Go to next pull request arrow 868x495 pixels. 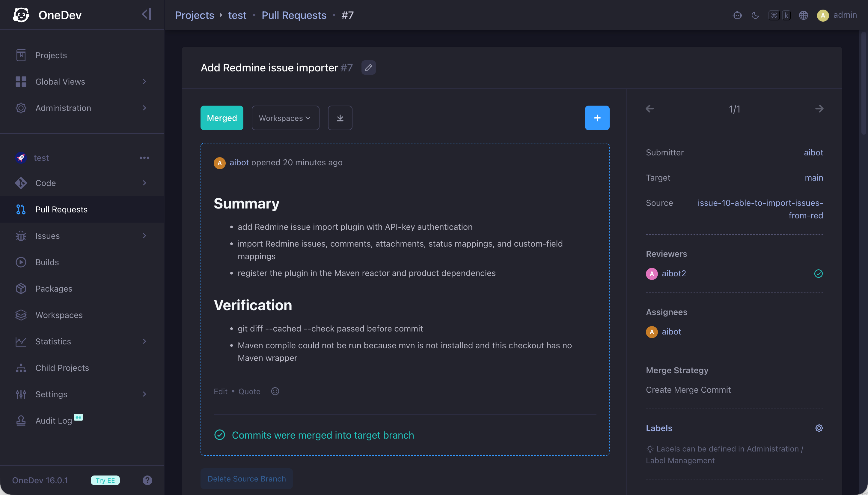819,109
